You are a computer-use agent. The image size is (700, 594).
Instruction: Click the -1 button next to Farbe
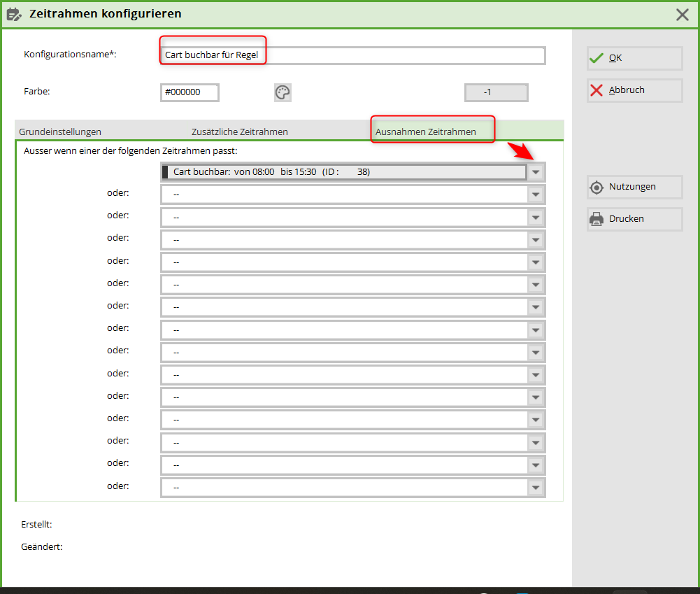pos(496,92)
